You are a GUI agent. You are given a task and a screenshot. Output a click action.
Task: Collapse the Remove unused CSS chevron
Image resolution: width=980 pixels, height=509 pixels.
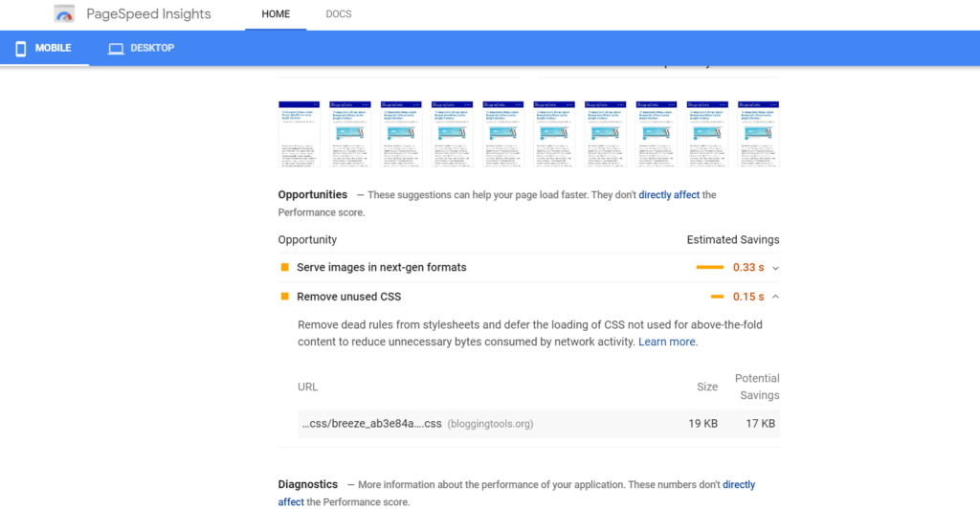775,297
